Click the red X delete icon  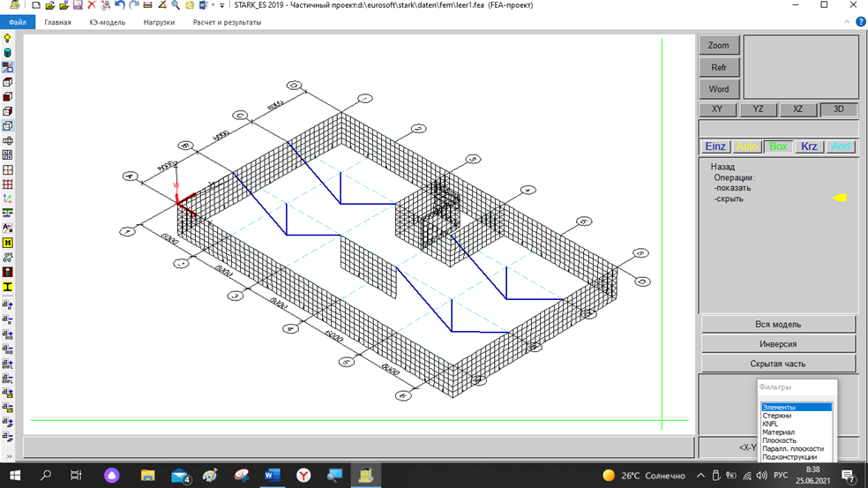[92, 5]
